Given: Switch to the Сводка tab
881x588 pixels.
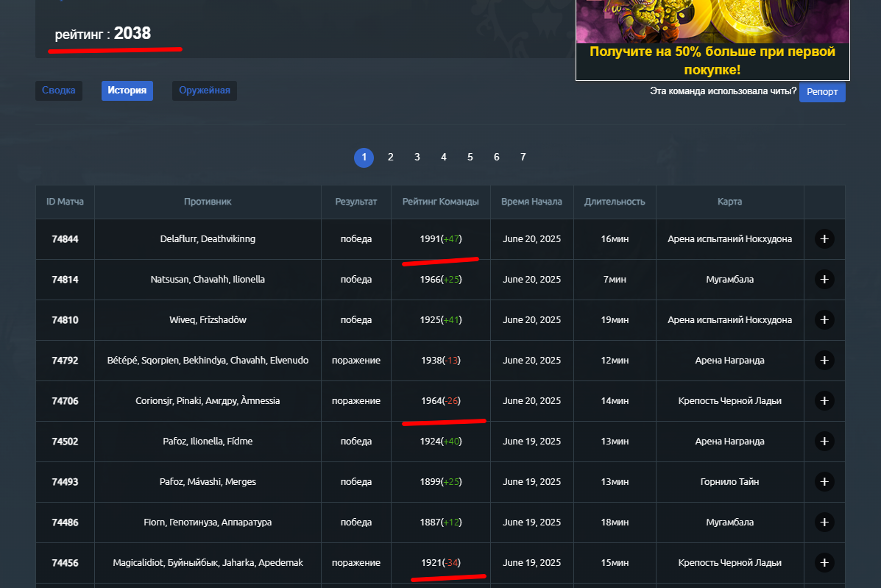Looking at the screenshot, I should point(58,91).
